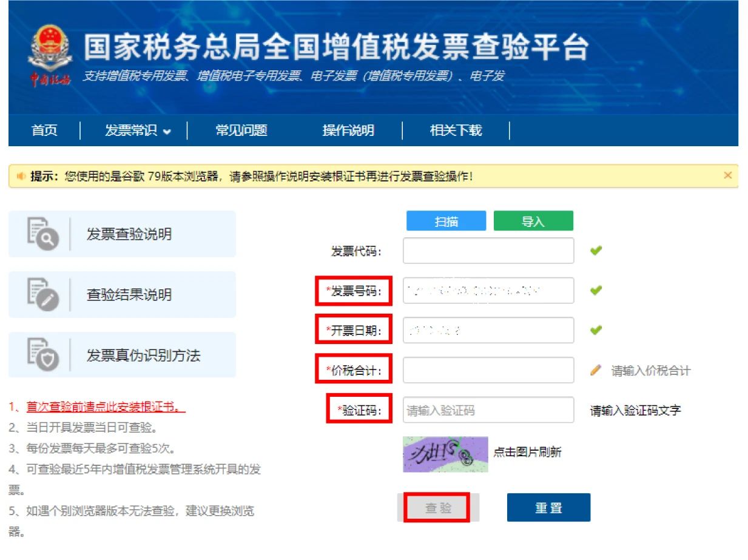The height and width of the screenshot is (560, 748).
Task: Click the national tax emblem logo
Action: 50,50
